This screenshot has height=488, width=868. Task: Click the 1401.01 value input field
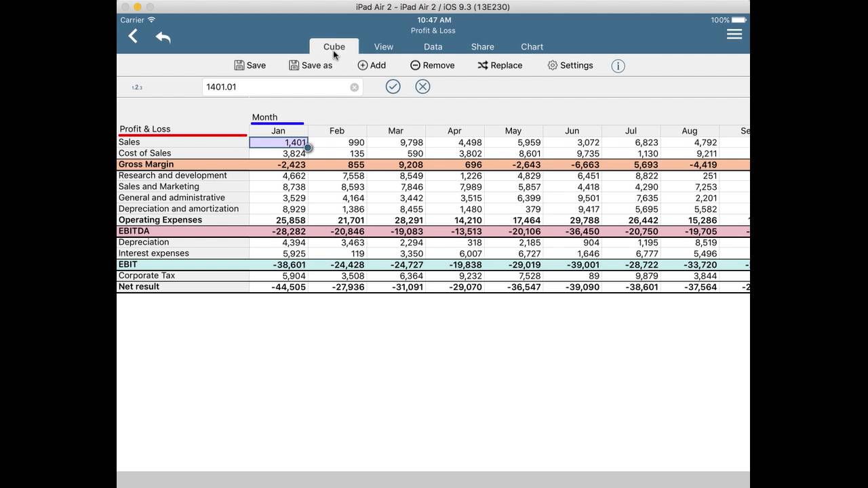click(282, 87)
